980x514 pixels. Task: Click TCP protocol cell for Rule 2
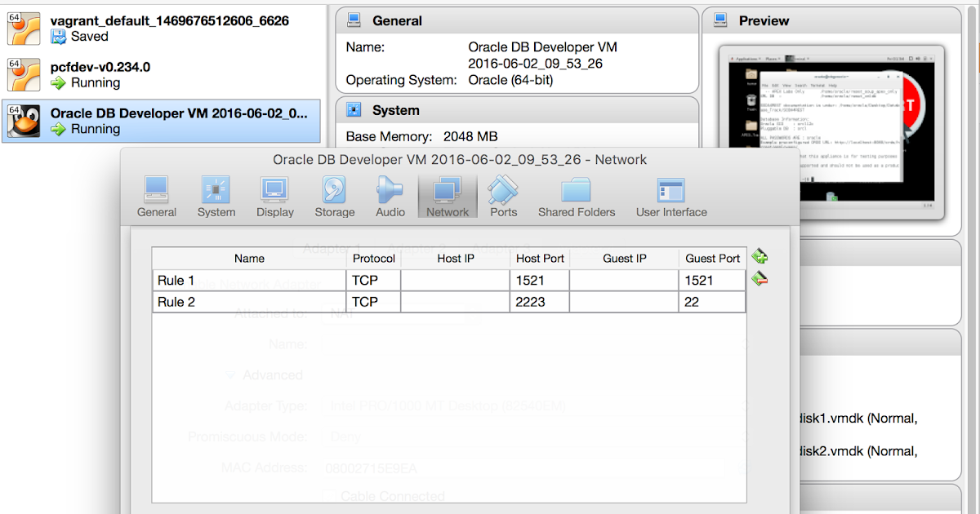374,302
